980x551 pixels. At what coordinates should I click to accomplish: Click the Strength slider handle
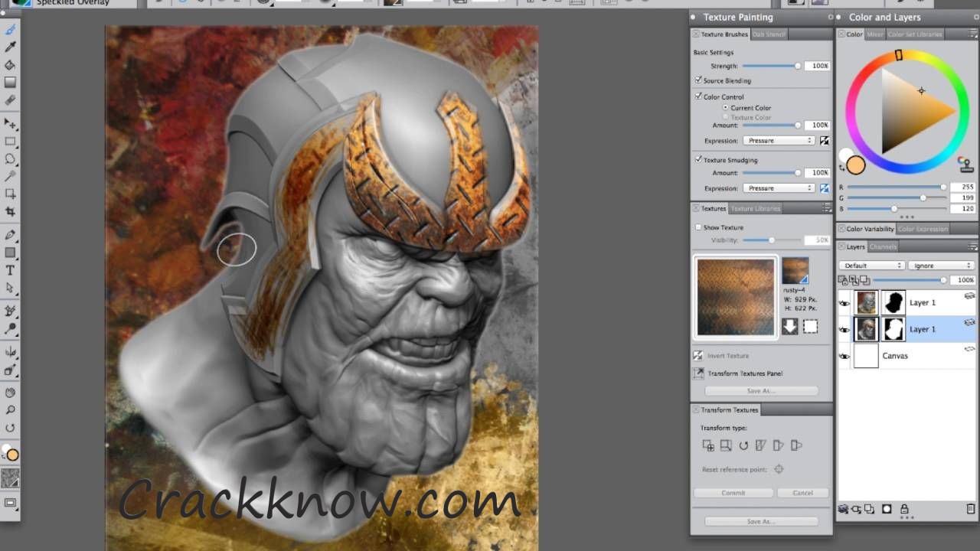[798, 66]
